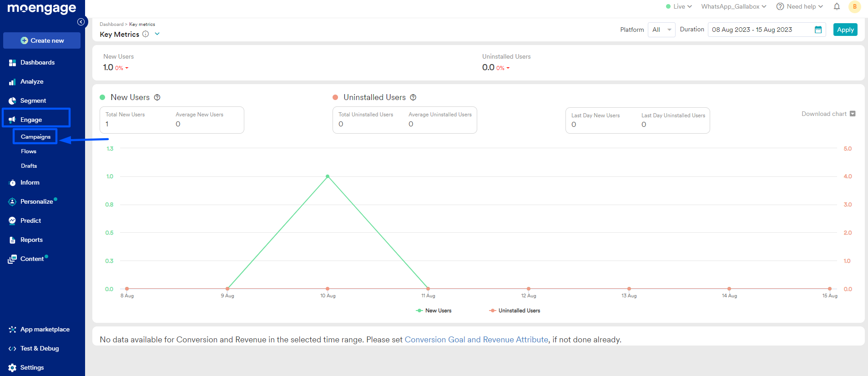Viewport: 868px width, 376px height.
Task: Open Campaigns under Engage
Action: click(x=35, y=137)
